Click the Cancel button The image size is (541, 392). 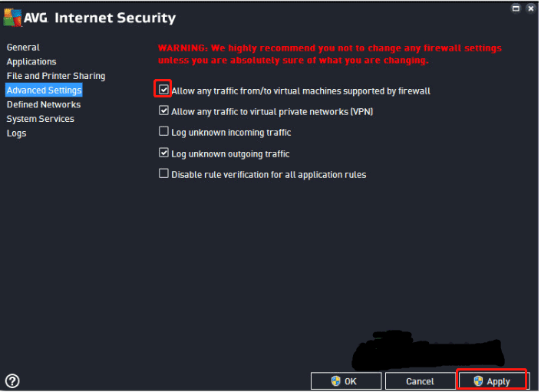click(x=420, y=381)
